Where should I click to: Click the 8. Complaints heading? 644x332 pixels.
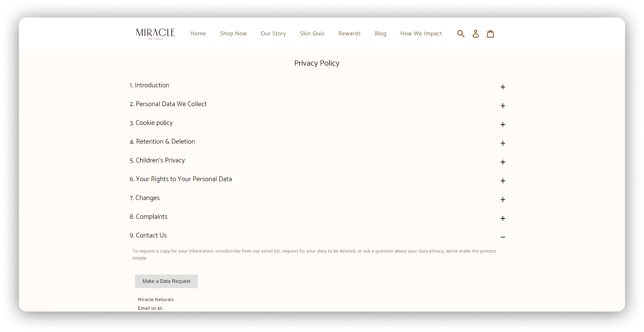point(148,217)
